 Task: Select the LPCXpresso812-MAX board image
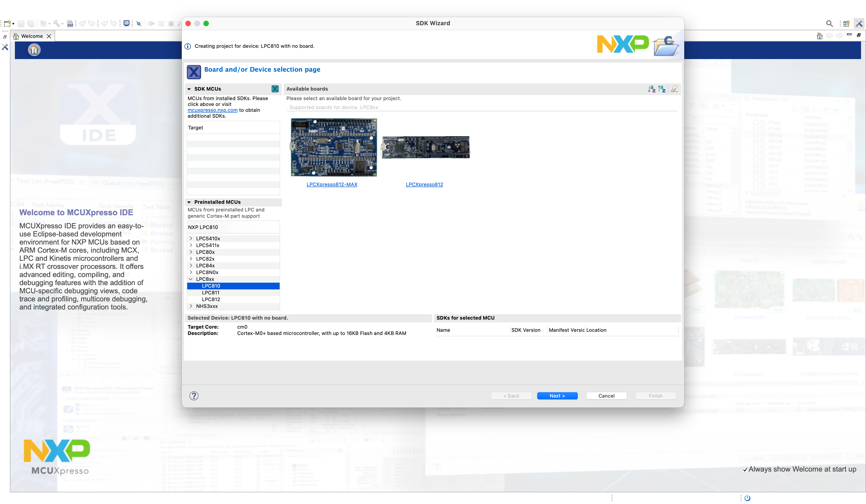(334, 147)
